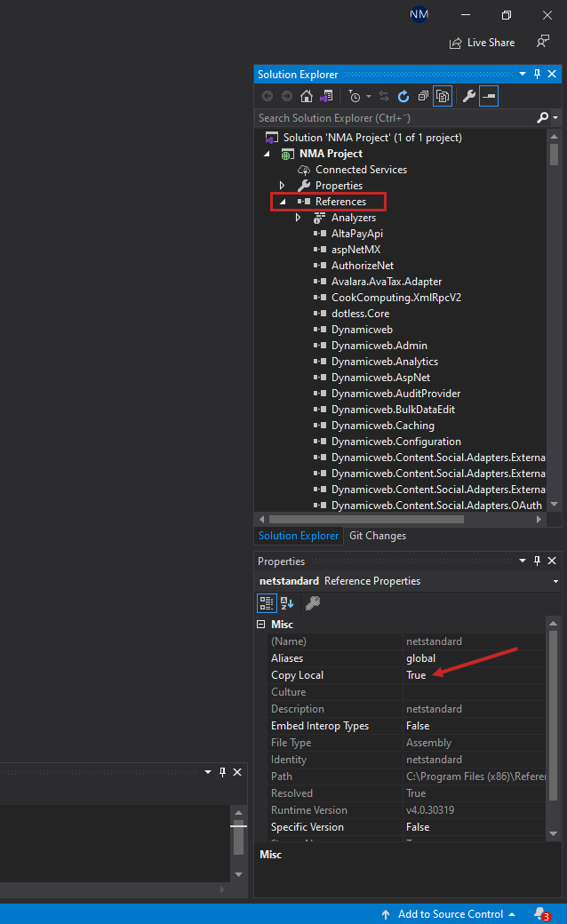The height and width of the screenshot is (924, 567).
Task: Sort properties alphabetically with A-Z icon
Action: [287, 602]
